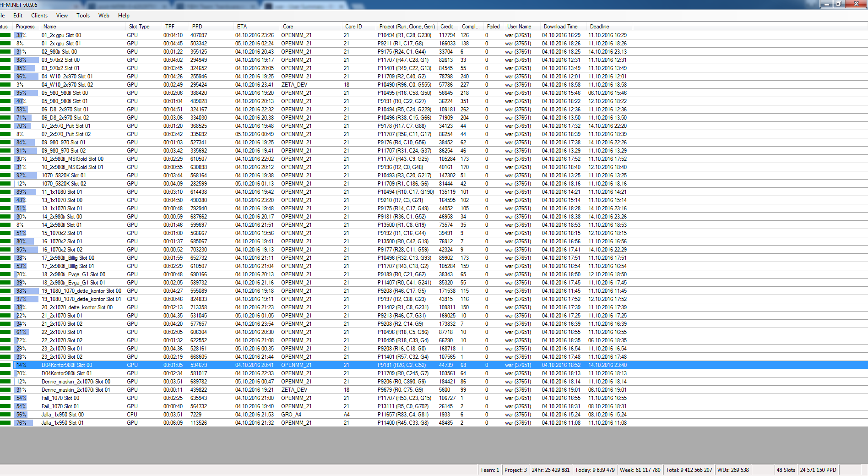This screenshot has height=476, width=868.
Task: Select the row D04Kontor980ti Slot 01
Action: 434,373
